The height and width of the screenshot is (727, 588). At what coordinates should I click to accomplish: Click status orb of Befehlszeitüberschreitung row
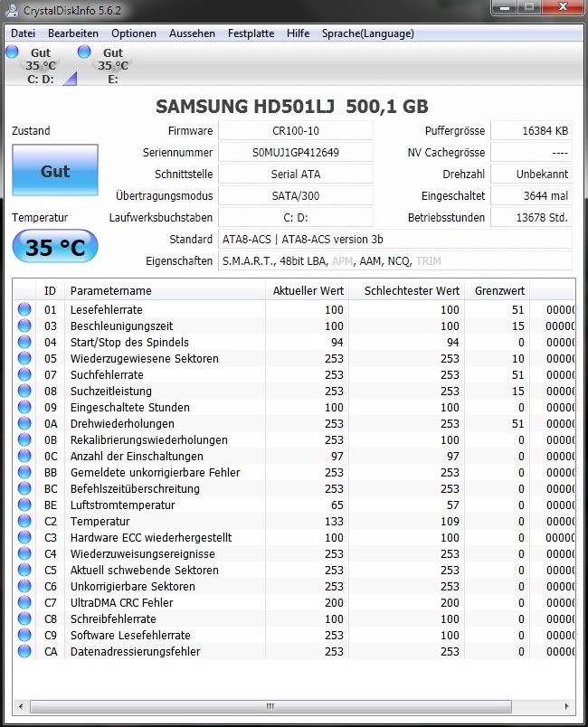24,488
